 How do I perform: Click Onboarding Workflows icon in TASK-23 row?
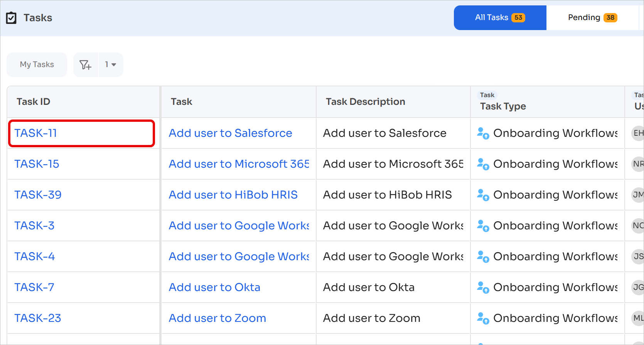483,318
